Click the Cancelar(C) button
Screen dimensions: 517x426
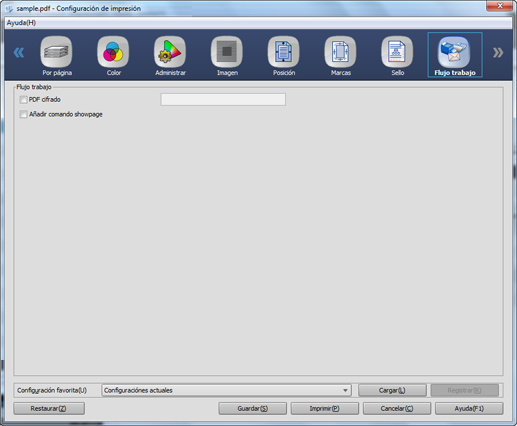[397, 408]
